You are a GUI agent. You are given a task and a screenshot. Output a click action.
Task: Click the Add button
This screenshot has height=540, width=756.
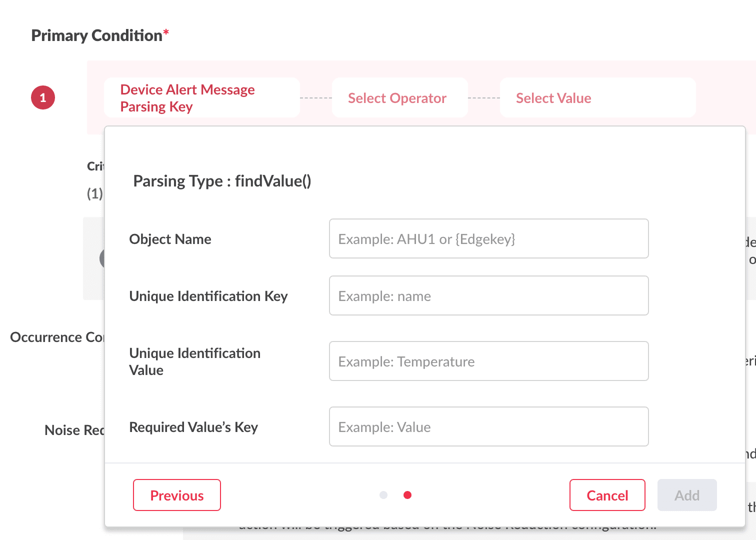point(687,495)
